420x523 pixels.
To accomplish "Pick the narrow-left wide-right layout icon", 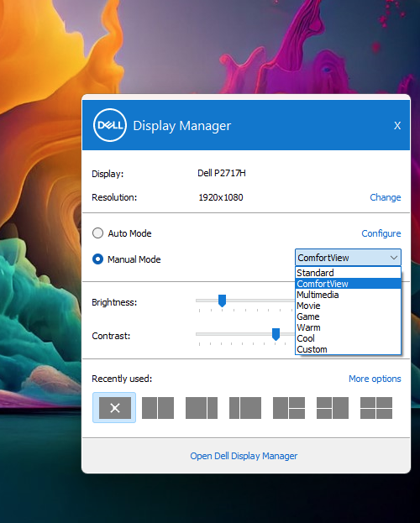I will [245, 408].
